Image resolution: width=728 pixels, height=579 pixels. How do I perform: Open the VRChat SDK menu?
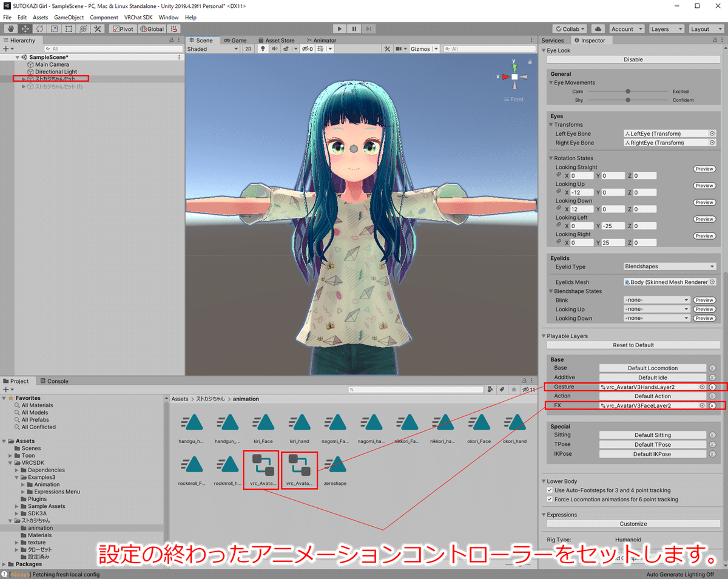tap(138, 18)
